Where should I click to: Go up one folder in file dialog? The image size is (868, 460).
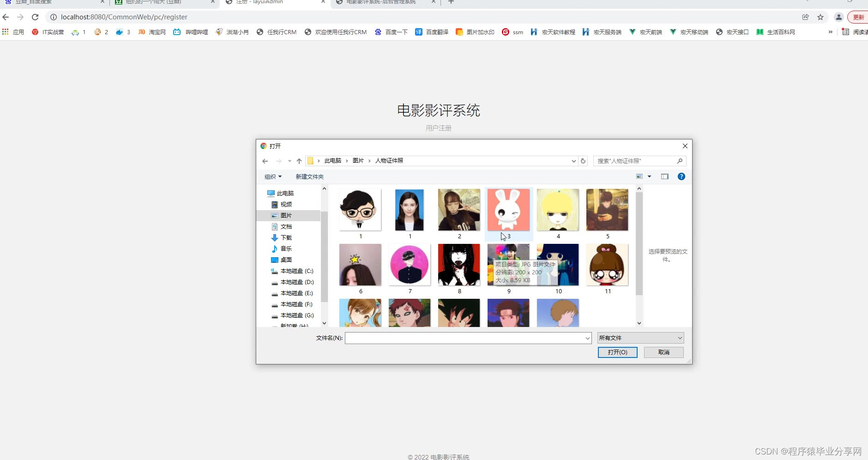tap(299, 161)
